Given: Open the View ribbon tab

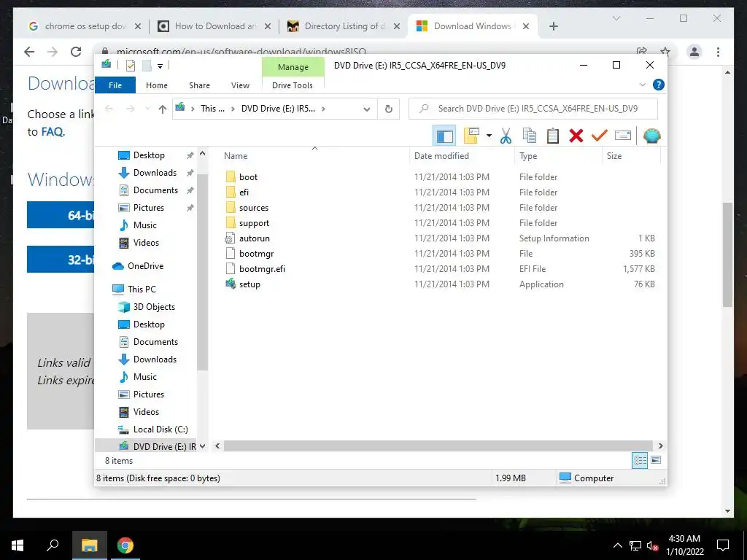Looking at the screenshot, I should [240, 85].
